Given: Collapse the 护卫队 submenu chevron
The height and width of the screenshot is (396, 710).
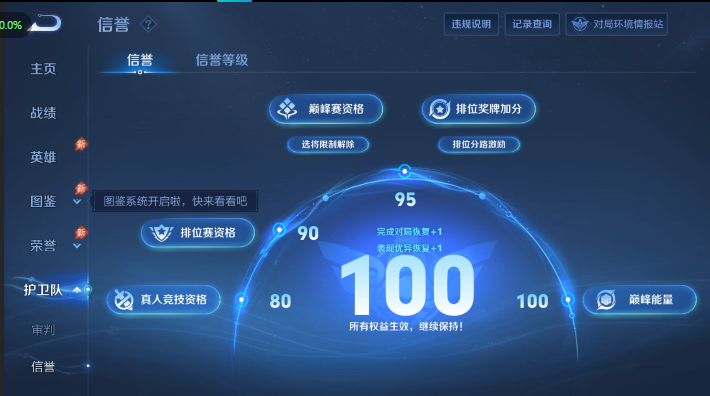Looking at the screenshot, I should pyautogui.click(x=77, y=290).
